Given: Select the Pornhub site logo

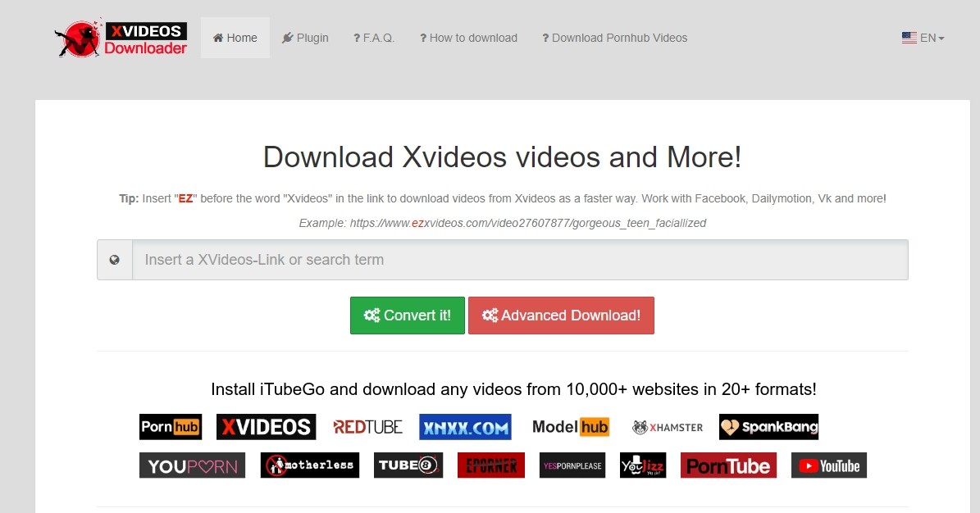Looking at the screenshot, I should tap(170, 426).
